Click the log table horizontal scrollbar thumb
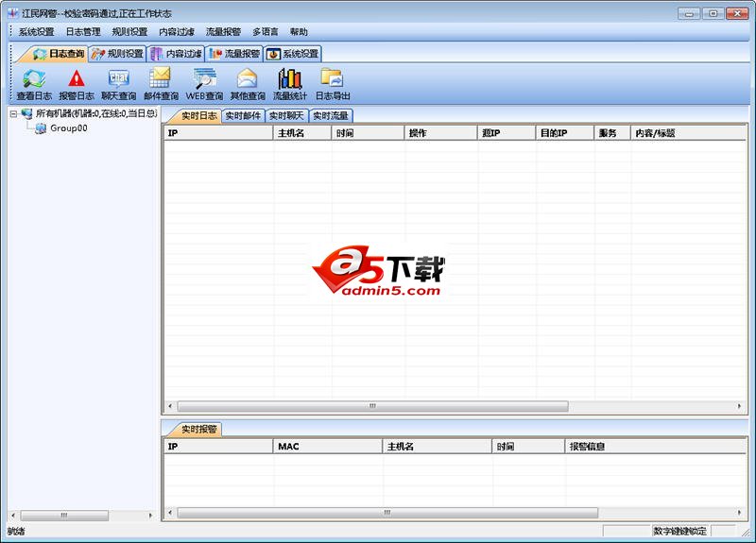The image size is (756, 543). (x=372, y=406)
